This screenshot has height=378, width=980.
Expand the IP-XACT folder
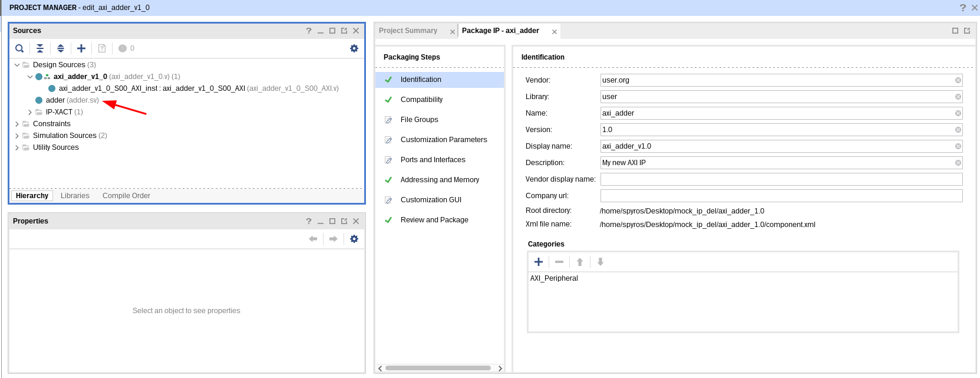pos(30,112)
